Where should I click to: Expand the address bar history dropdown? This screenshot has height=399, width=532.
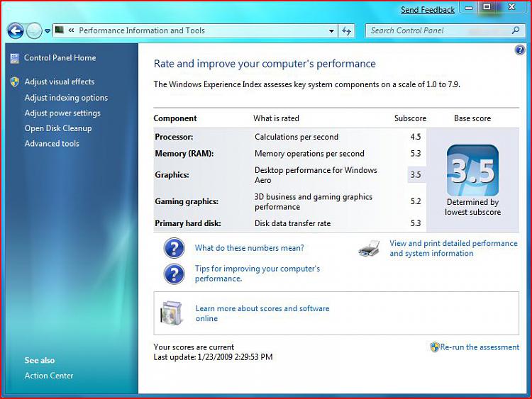tap(331, 31)
